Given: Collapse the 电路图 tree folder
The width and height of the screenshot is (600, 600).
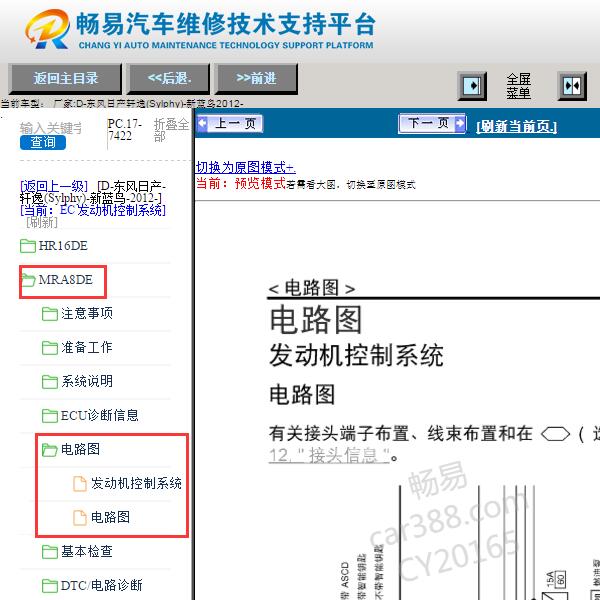Looking at the screenshot, I should pos(80,450).
